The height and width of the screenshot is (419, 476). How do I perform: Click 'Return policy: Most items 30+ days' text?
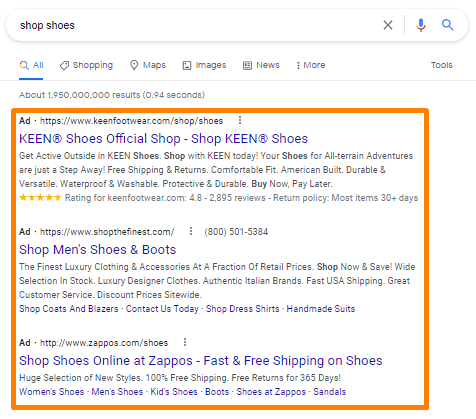pyautogui.click(x=345, y=198)
